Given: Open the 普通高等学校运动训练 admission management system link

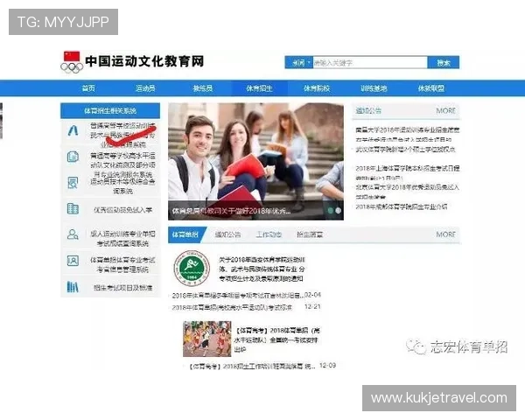Looking at the screenshot, I should (x=122, y=136).
